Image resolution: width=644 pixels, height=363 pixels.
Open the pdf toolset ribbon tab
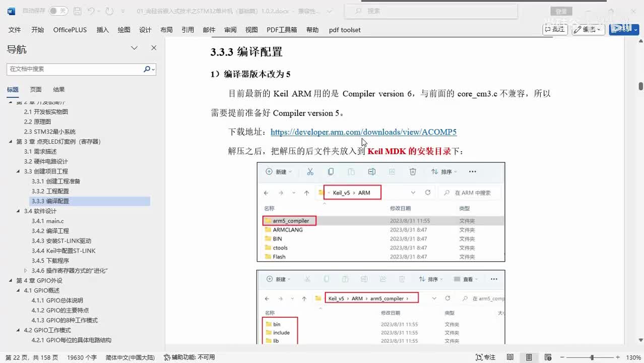(345, 30)
